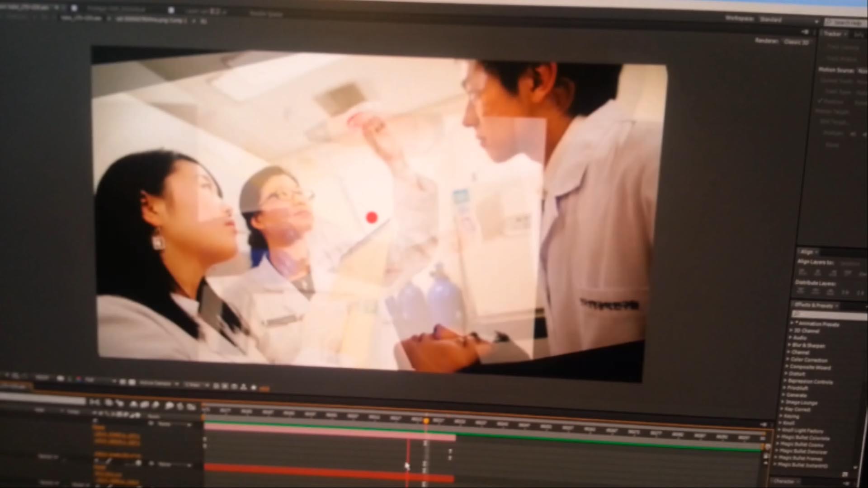
Task: Open the first layer's parent dropdown
Action: tap(175, 424)
